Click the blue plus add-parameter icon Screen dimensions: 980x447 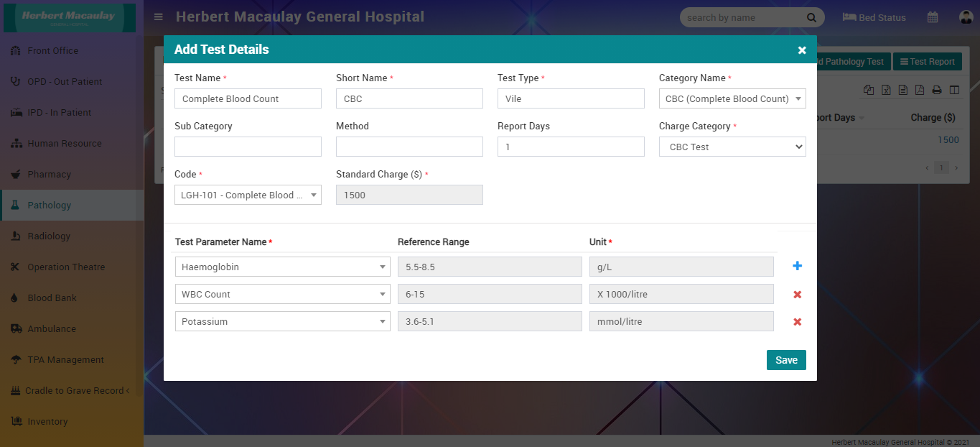pos(797,267)
